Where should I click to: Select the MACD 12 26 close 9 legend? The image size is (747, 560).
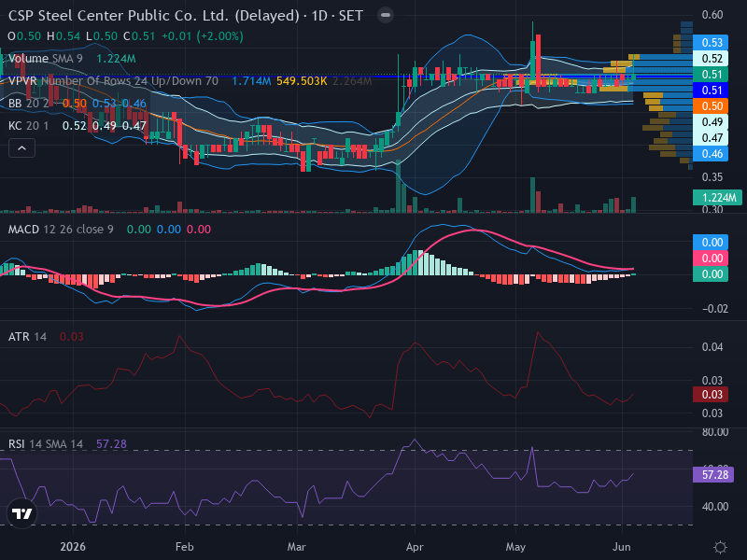tap(61, 230)
